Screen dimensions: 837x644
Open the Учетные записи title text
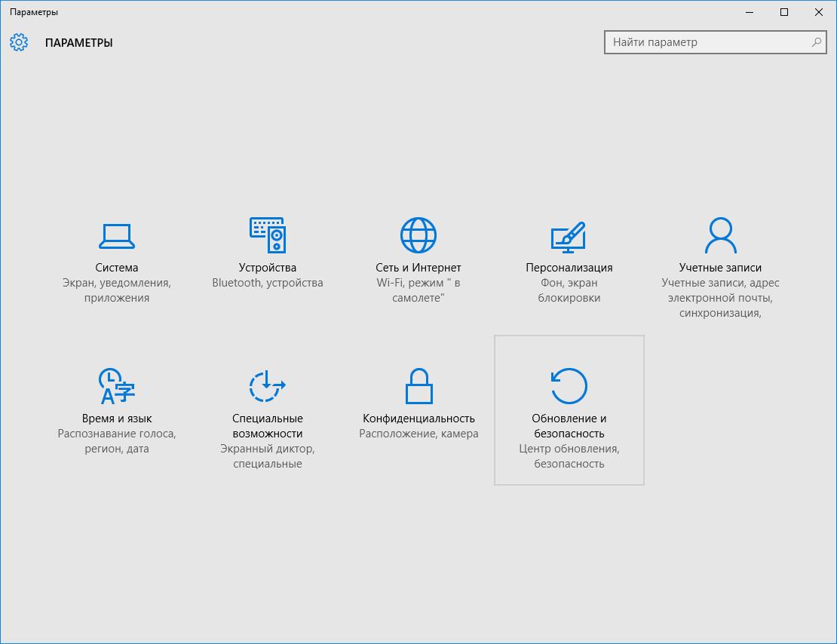tap(720, 268)
